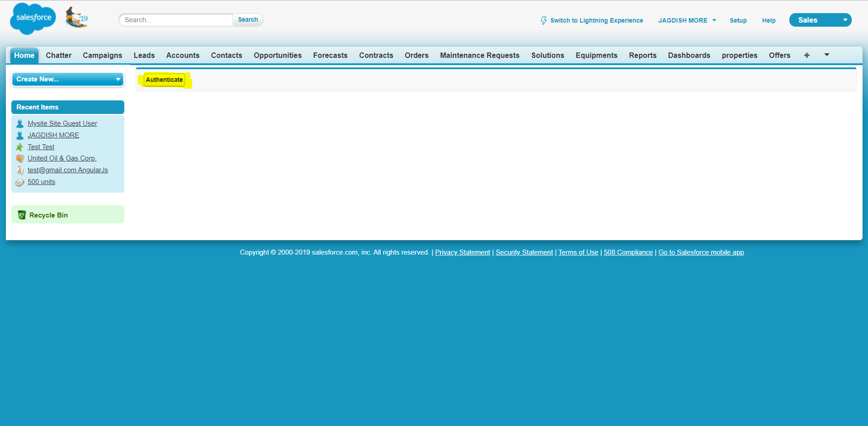
Task: Open the Help link
Action: [769, 20]
